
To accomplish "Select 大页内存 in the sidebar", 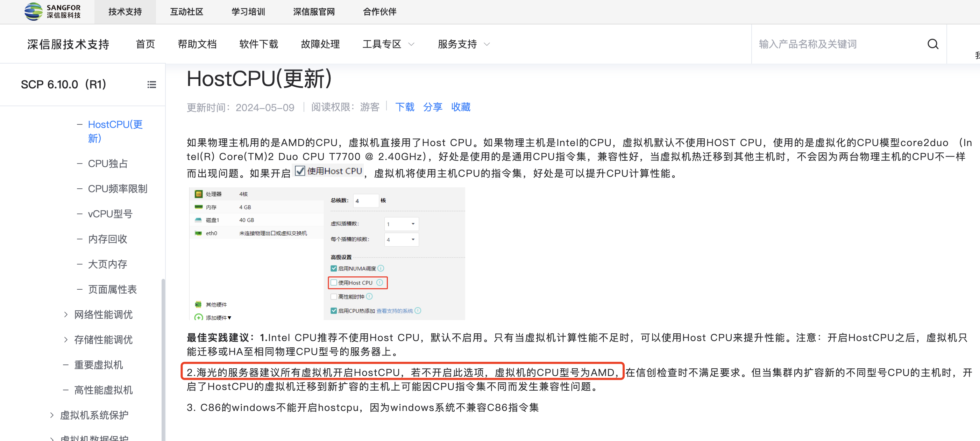I will 107,264.
